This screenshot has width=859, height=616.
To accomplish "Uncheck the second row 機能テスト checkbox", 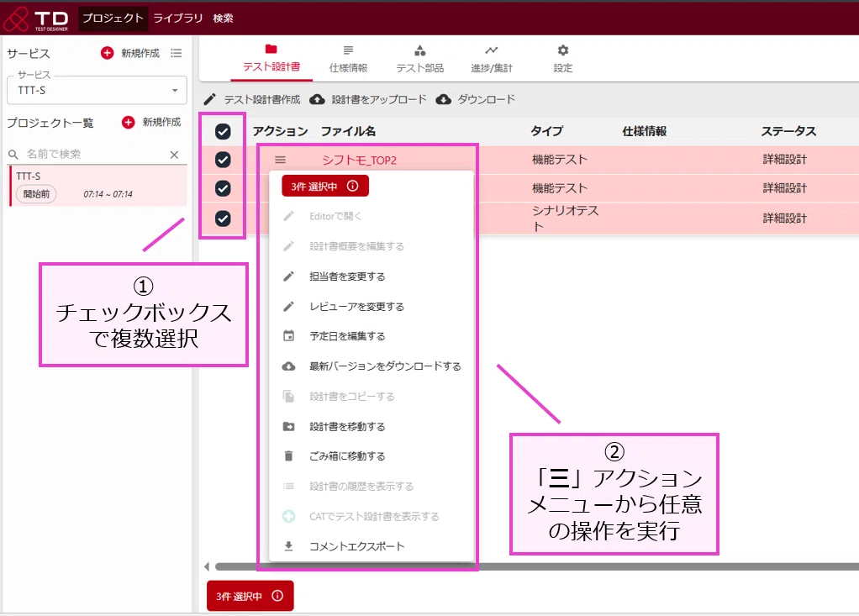I will coord(223,188).
